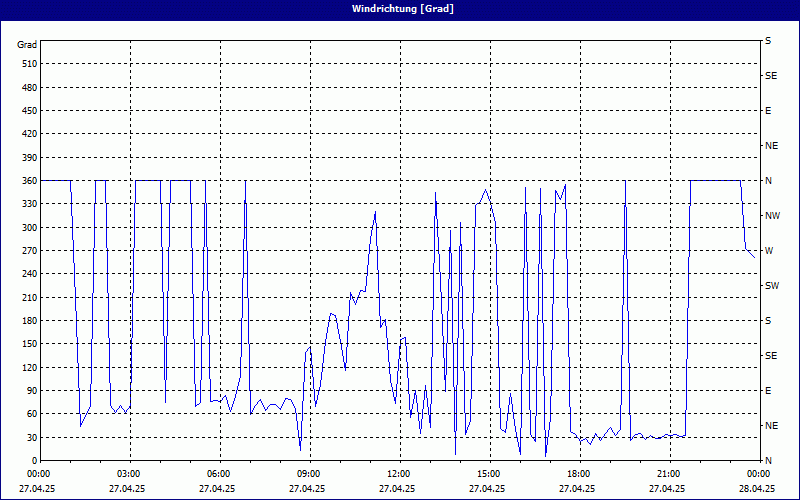
Task: Click the "SW" compass direction label
Action: (771, 285)
